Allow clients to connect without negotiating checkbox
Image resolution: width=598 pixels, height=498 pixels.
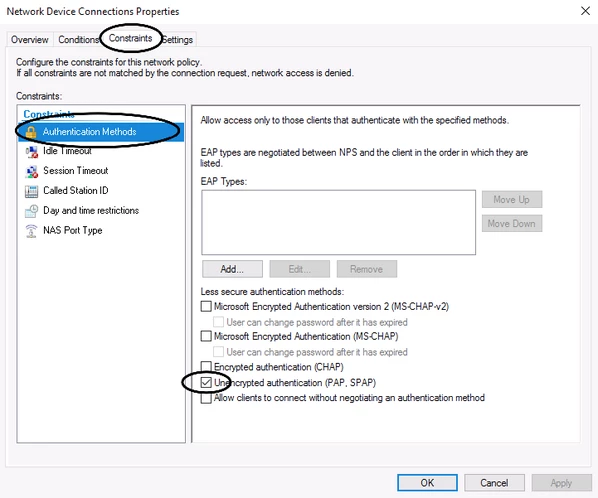pyautogui.click(x=206, y=398)
